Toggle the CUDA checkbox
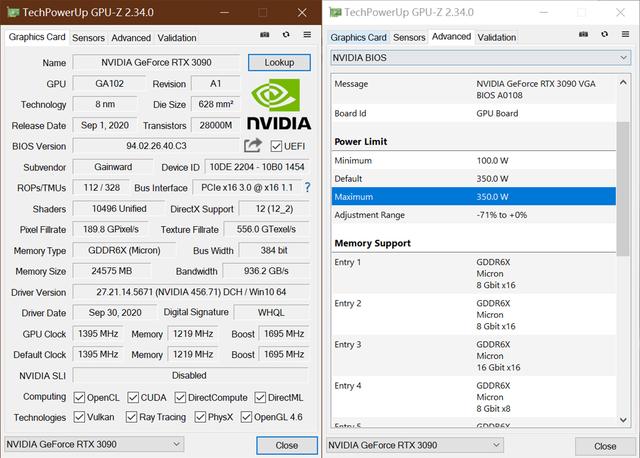This screenshot has width=640, height=458. tap(133, 397)
